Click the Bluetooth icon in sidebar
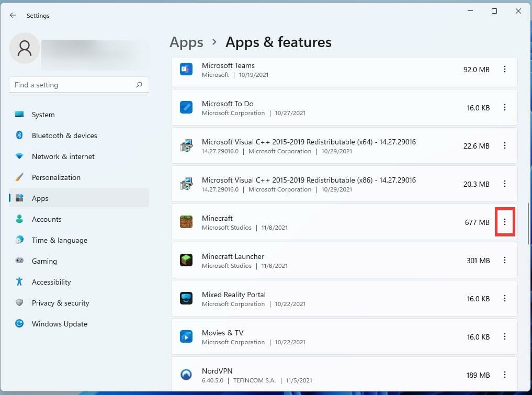 [19, 135]
